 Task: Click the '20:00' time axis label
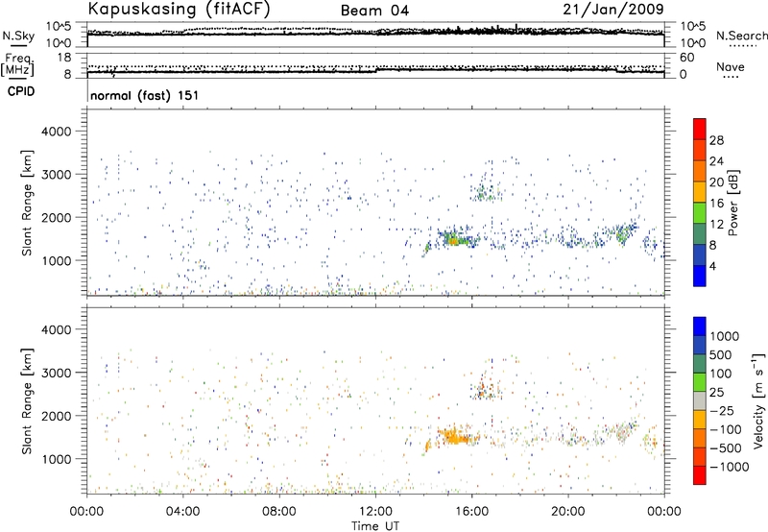(567, 512)
